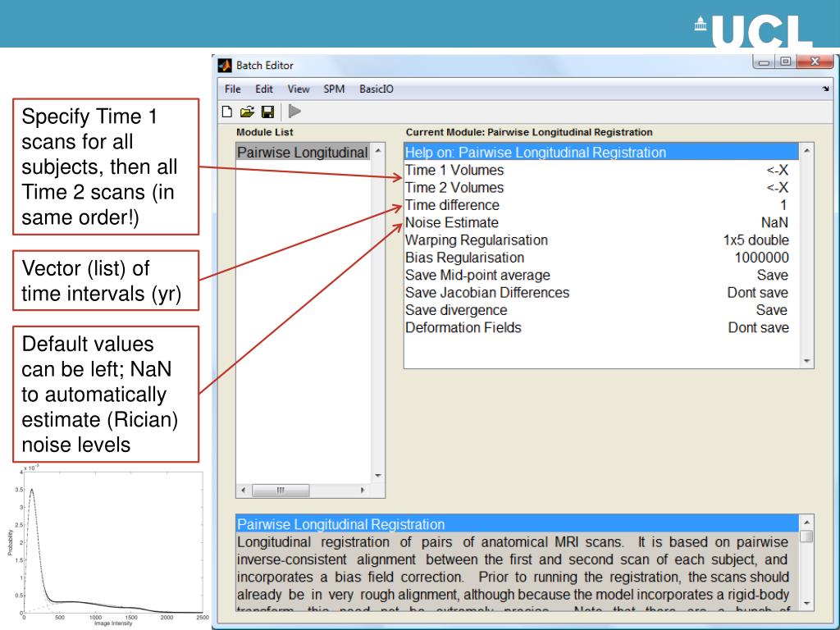Viewport: 840px width, 630px height.
Task: Click the 1x5 double value
Action: (756, 240)
